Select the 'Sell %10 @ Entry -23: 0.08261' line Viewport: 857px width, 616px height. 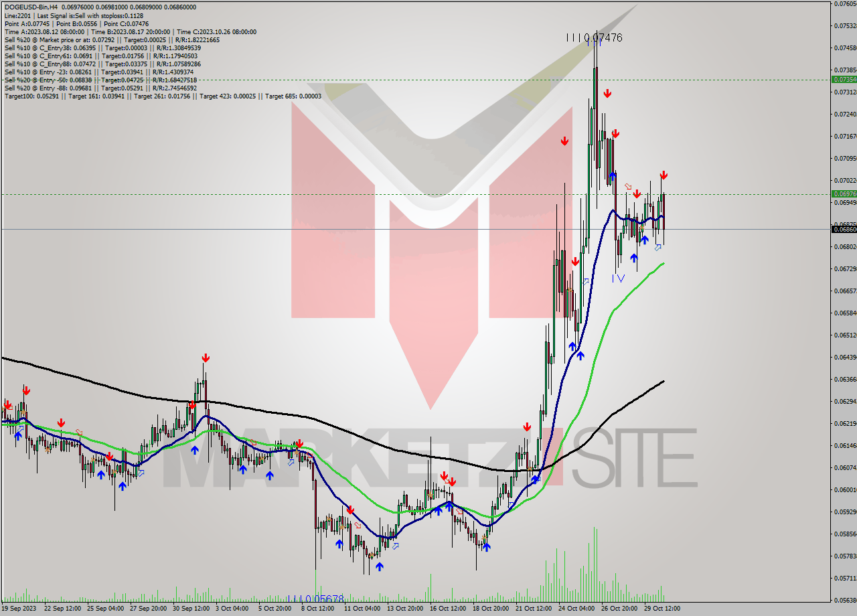[99, 72]
